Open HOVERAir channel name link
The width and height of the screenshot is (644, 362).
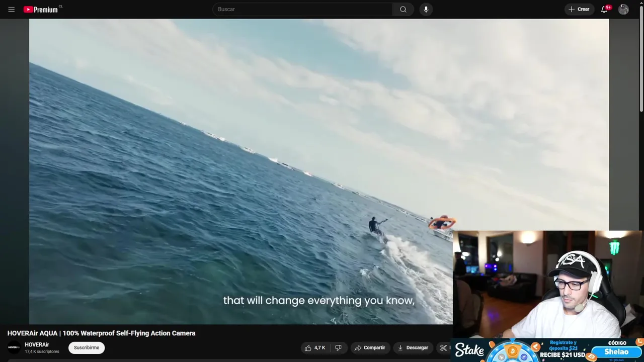37,344
